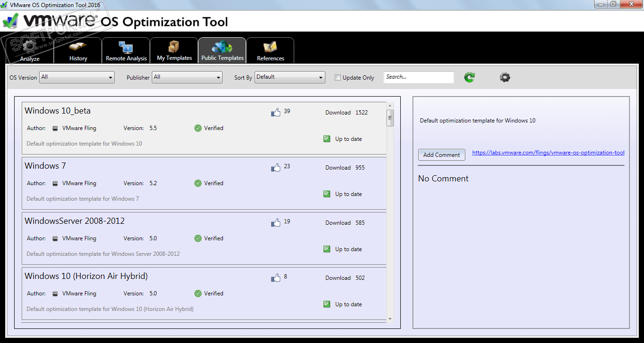Click version 5.5 on Windows 10_beta

[153, 128]
